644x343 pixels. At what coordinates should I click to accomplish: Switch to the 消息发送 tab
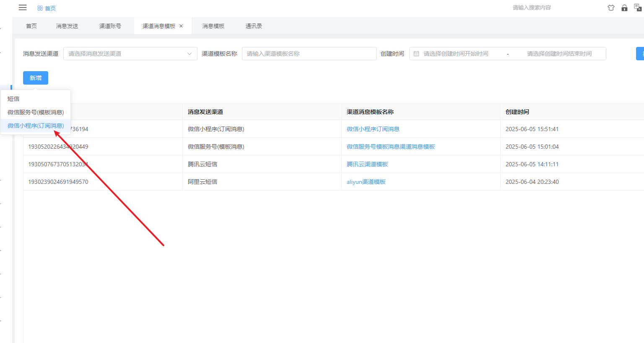coord(67,26)
